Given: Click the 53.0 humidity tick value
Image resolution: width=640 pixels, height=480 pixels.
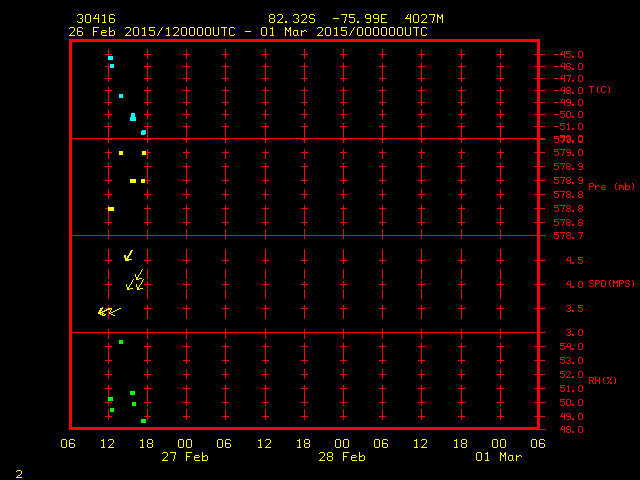Looking at the screenshot, I should (571, 361).
